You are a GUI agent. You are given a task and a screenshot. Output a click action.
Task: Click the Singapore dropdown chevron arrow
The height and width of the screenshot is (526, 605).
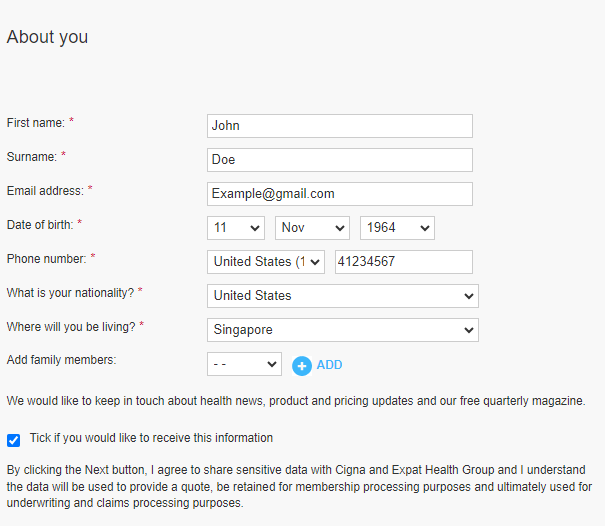[x=469, y=330]
